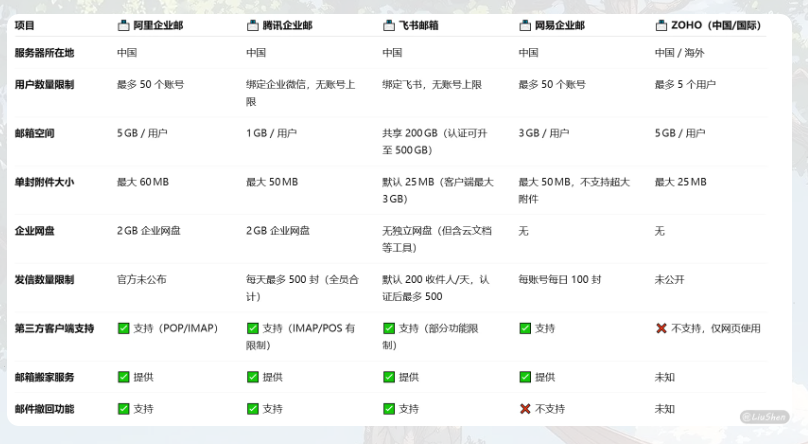Click the 默认 200 收件人/天 cell

click(436, 288)
